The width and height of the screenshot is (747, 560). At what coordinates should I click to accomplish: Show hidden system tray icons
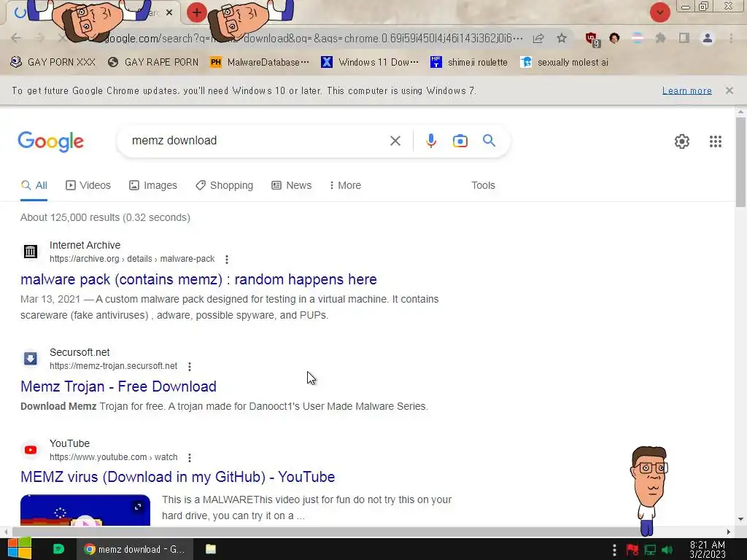point(614,550)
